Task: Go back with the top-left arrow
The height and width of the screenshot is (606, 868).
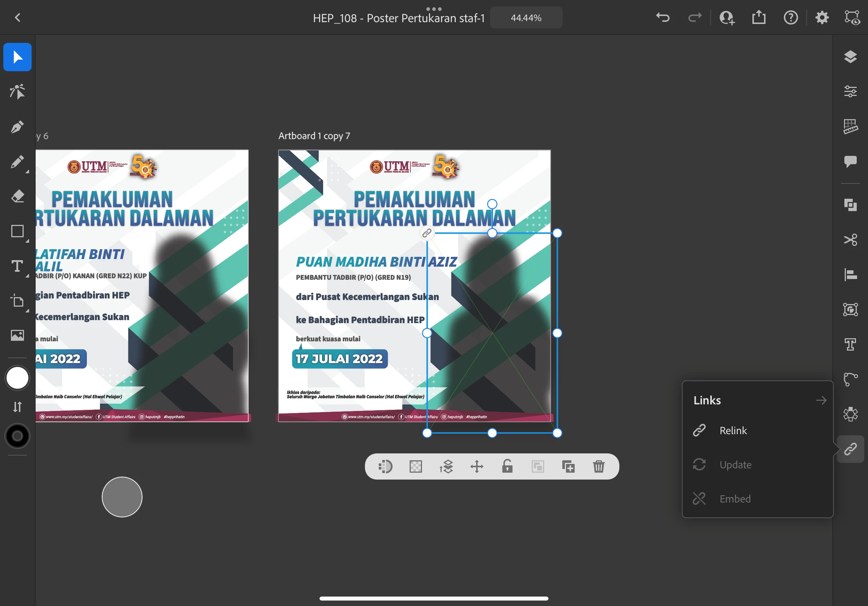Action: 17,18
